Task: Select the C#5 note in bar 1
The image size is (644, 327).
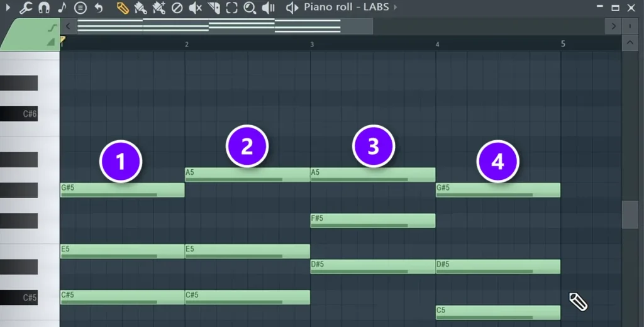Action: [x=123, y=297]
